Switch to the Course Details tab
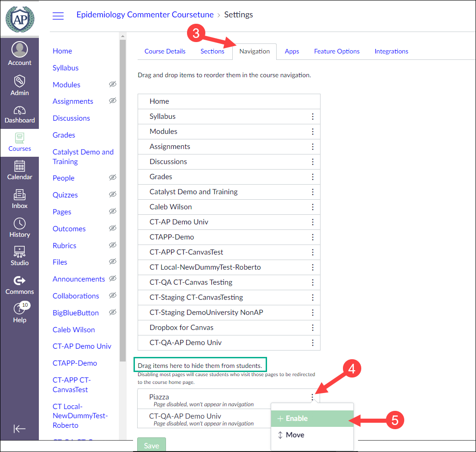476x452 pixels. pyautogui.click(x=165, y=51)
